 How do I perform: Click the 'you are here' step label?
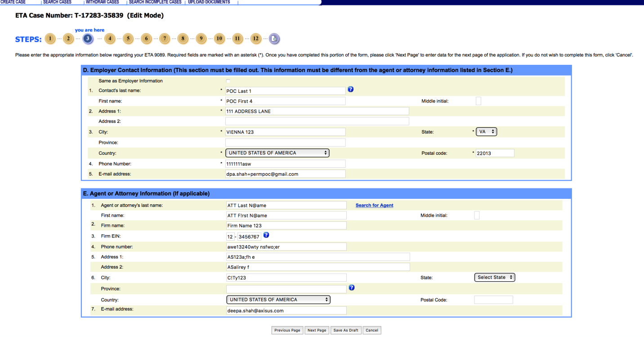point(89,30)
